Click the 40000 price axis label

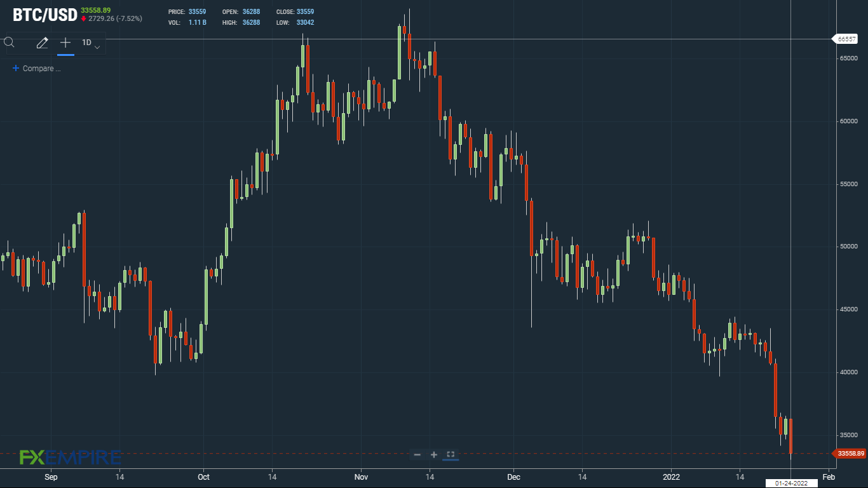[848, 372]
